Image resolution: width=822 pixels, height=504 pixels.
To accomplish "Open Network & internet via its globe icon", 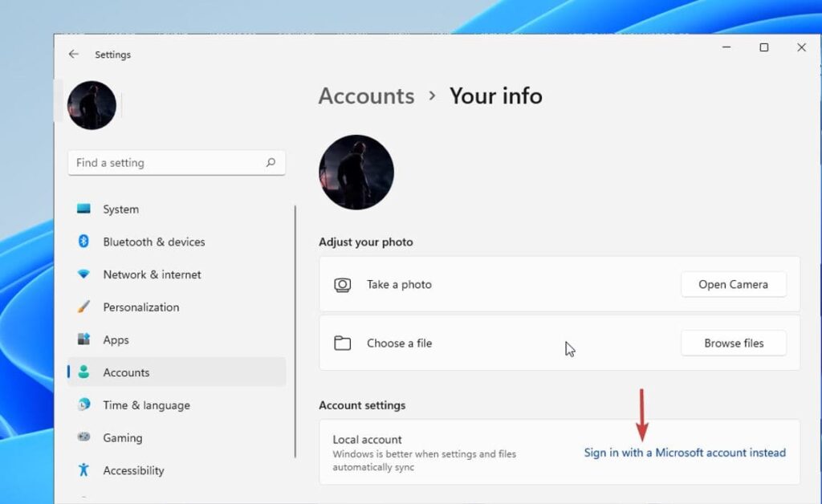I will tap(87, 274).
